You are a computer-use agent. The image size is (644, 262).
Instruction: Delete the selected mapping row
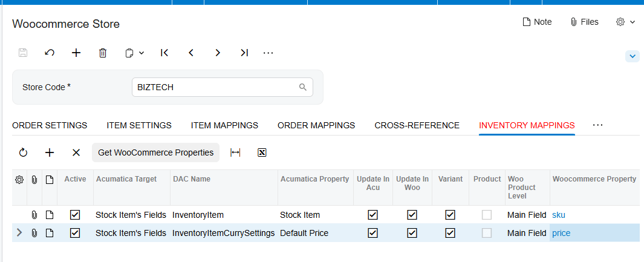pyautogui.click(x=76, y=152)
